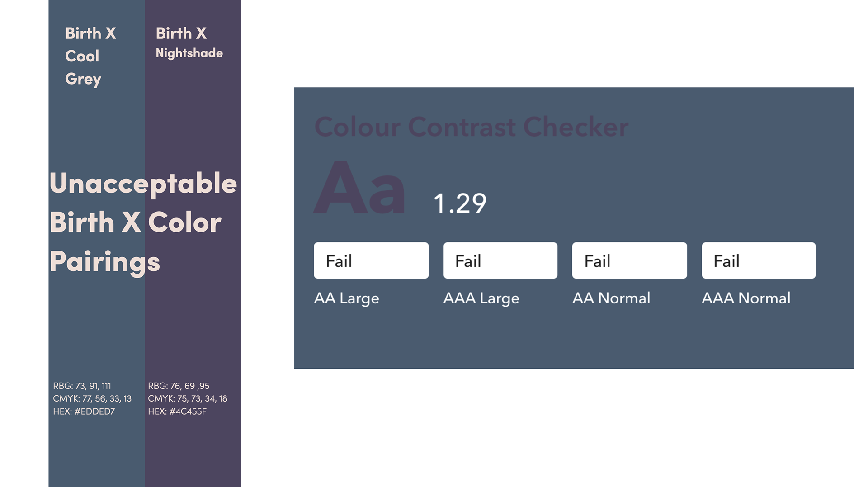Screen dimensions: 868x487
Task: Click the AA Normal Fail result box
Action: [x=629, y=260]
